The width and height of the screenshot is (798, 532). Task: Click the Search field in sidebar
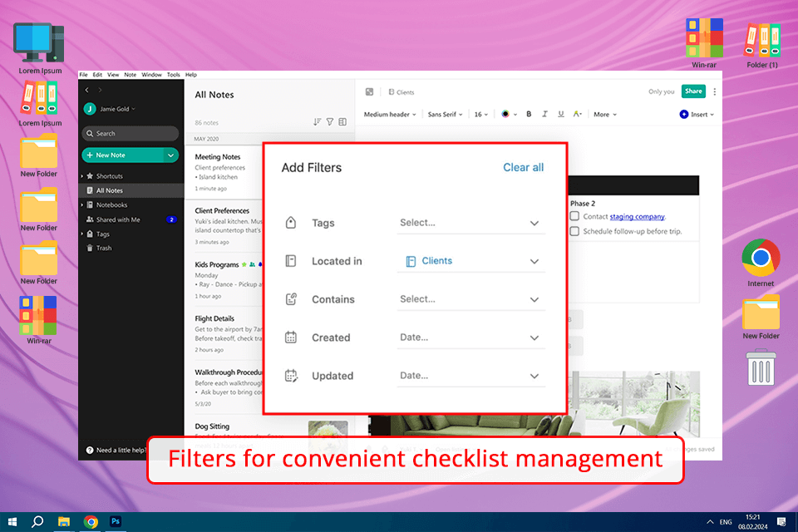pos(130,133)
